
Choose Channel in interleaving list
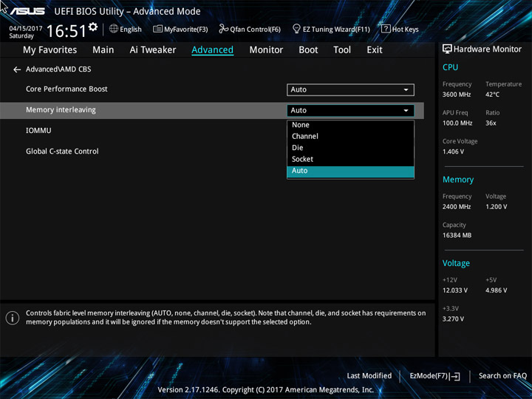point(350,137)
